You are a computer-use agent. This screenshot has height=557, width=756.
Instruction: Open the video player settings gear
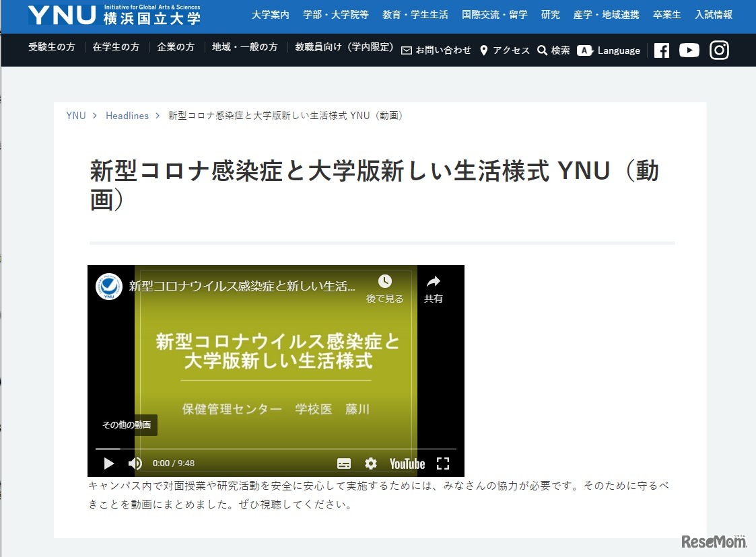(x=370, y=463)
